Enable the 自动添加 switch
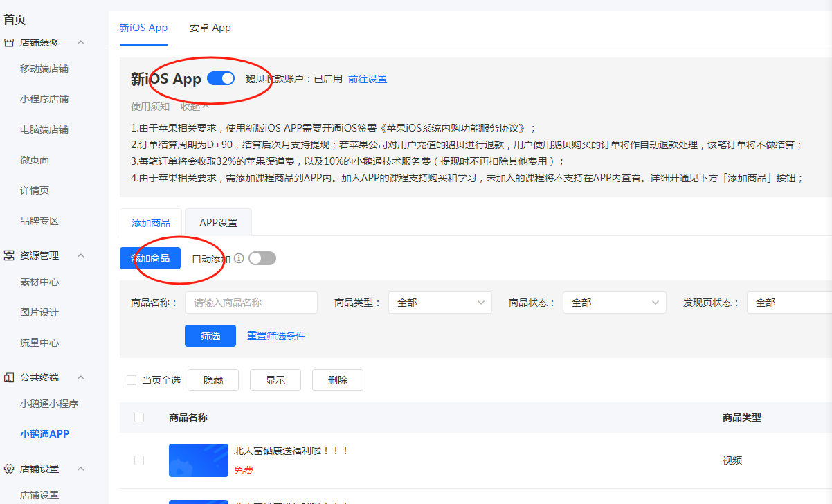 (x=262, y=258)
